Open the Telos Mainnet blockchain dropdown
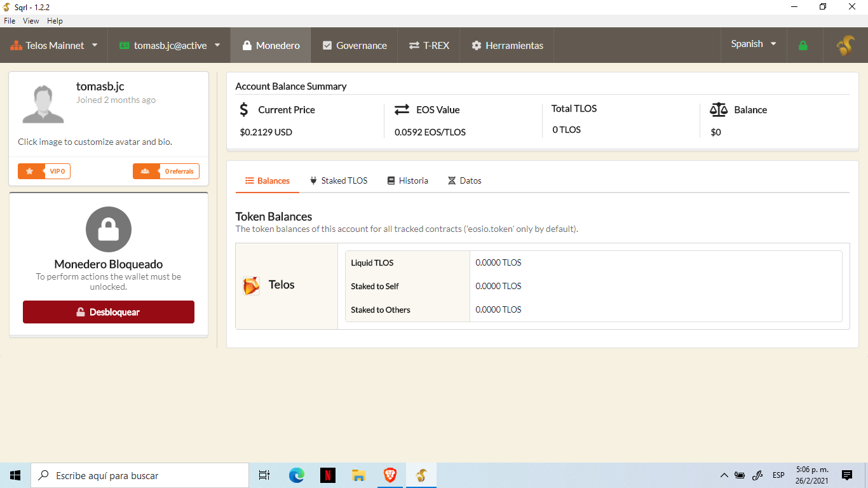 click(54, 45)
